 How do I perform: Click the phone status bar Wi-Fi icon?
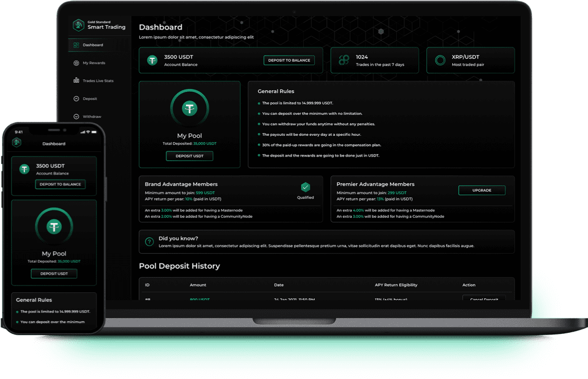pyautogui.click(x=88, y=132)
